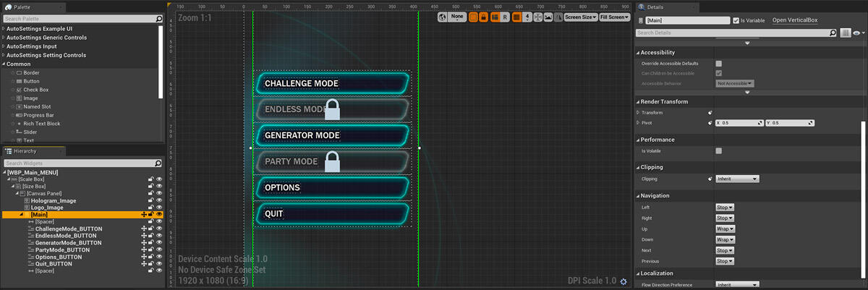Toggle the designer outlines icon
Screen dimensions: 868x290
[x=474, y=17]
